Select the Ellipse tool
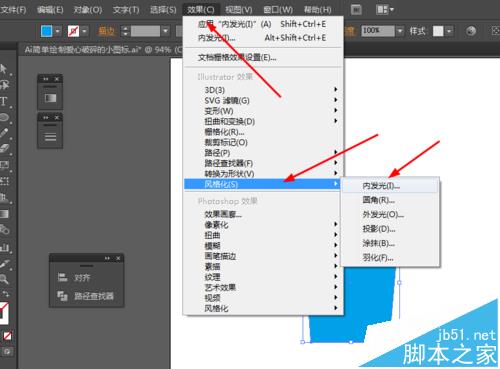Screen dimensions: 500x369 tap(4, 117)
